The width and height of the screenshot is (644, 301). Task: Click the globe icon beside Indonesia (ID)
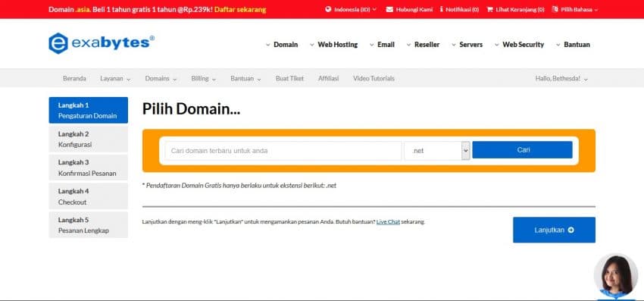(328, 9)
